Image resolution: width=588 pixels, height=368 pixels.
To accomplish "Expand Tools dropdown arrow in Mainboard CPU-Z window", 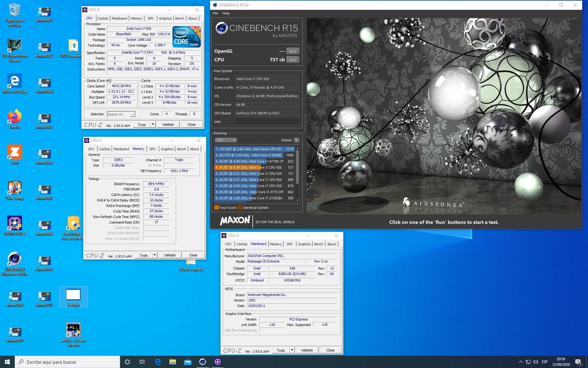I will [x=292, y=350].
